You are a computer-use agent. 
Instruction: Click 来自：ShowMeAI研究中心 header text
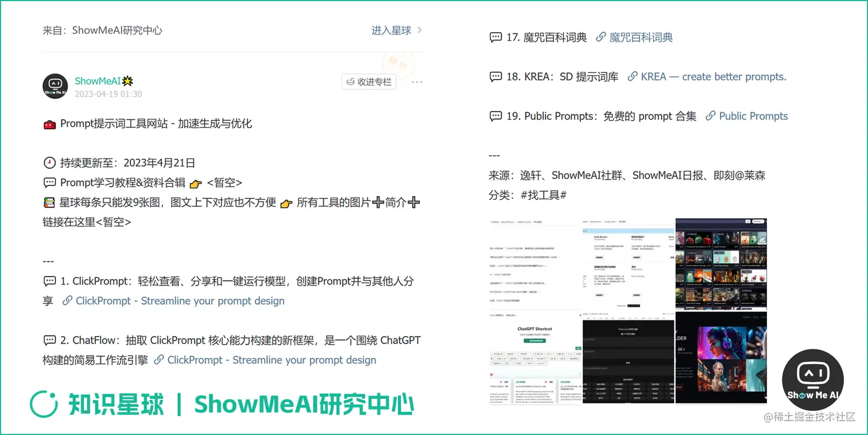[x=102, y=30]
